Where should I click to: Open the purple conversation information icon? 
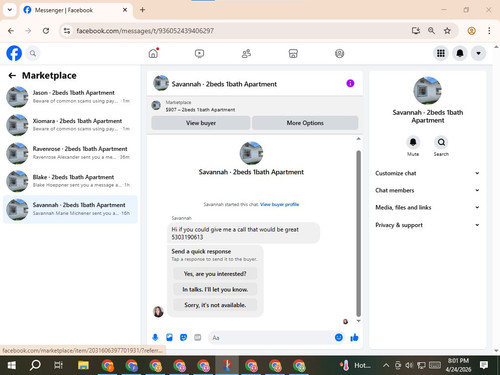[x=350, y=83]
